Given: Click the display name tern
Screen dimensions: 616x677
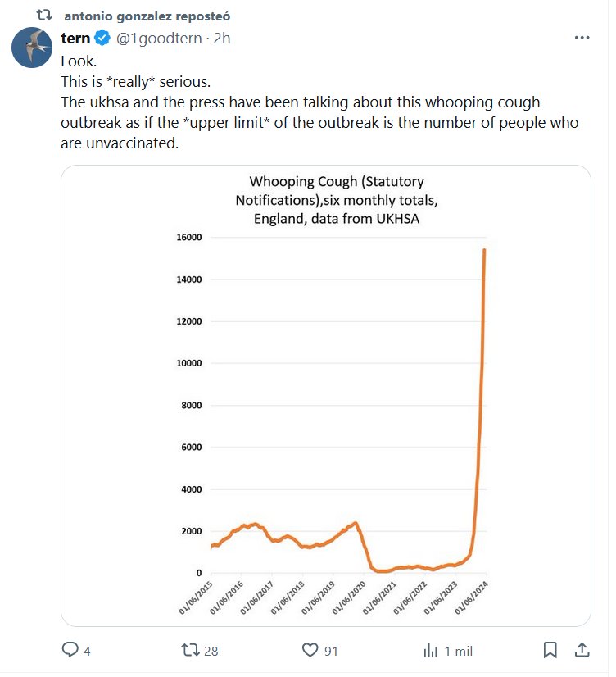Looking at the screenshot, I should click(75, 38).
